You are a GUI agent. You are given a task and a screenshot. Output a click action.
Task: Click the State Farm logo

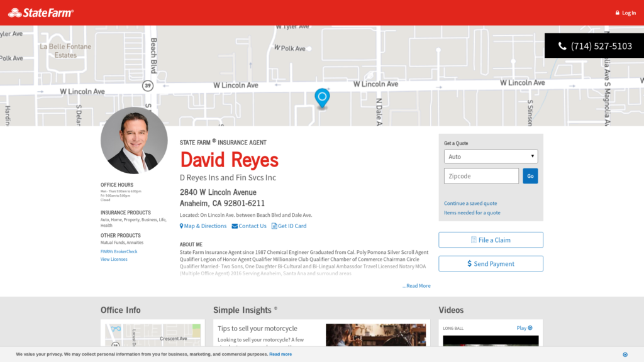click(41, 13)
